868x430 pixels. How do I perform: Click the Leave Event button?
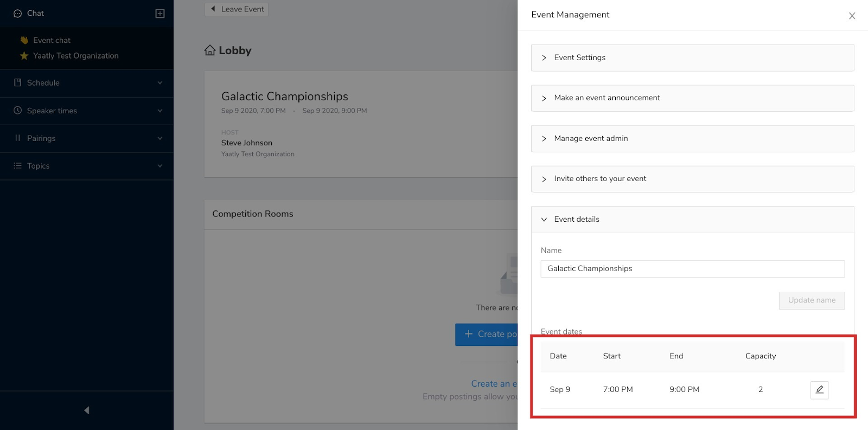[x=237, y=9]
